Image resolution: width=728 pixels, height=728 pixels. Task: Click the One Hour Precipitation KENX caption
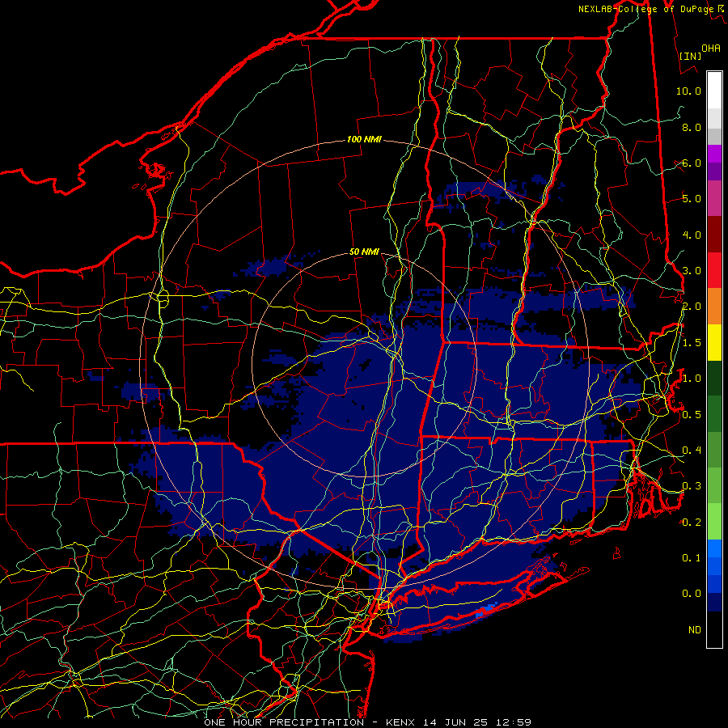pos(367,722)
